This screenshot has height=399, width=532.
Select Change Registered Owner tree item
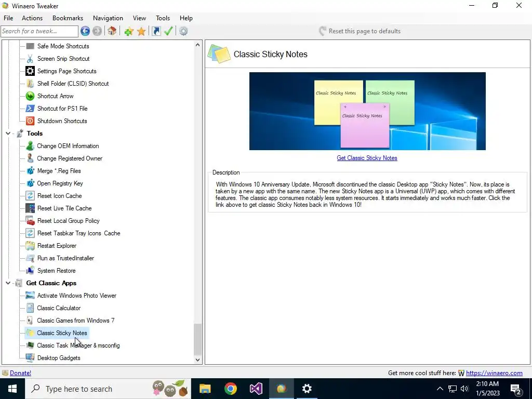70,158
